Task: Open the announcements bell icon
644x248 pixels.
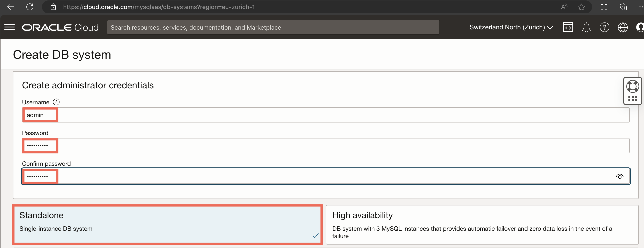Action: pyautogui.click(x=586, y=27)
